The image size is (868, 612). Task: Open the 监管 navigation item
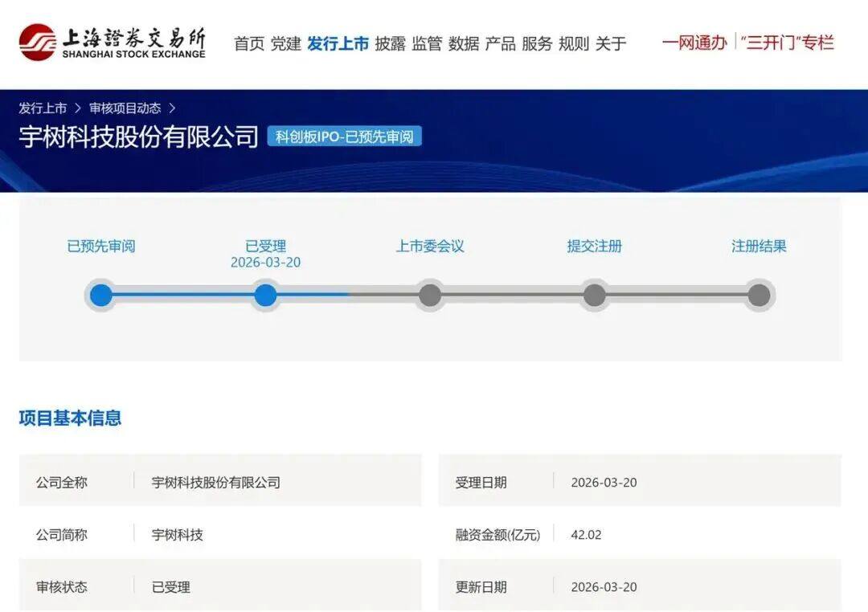coord(428,43)
